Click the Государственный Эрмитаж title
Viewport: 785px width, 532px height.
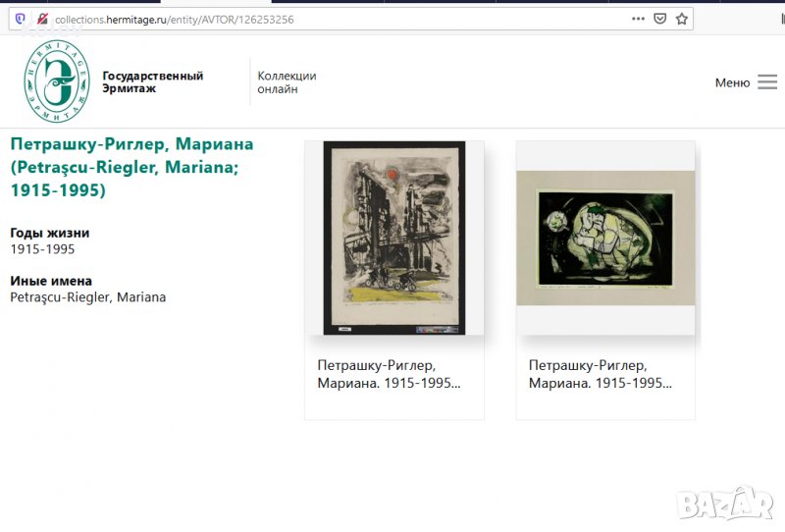point(152,82)
